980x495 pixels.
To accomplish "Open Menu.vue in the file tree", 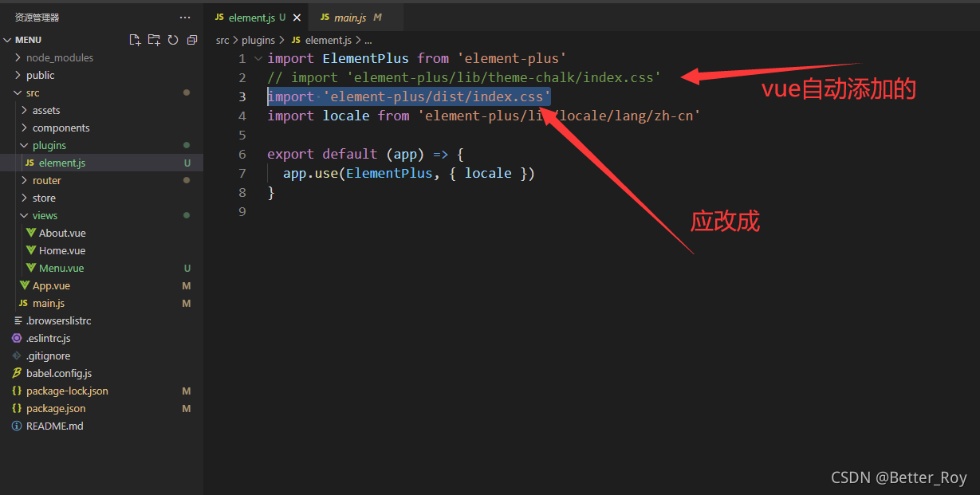I will pyautogui.click(x=101, y=268).
